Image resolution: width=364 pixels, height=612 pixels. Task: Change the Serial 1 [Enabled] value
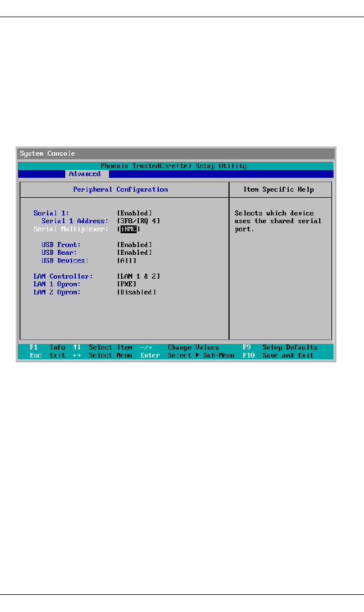[134, 213]
